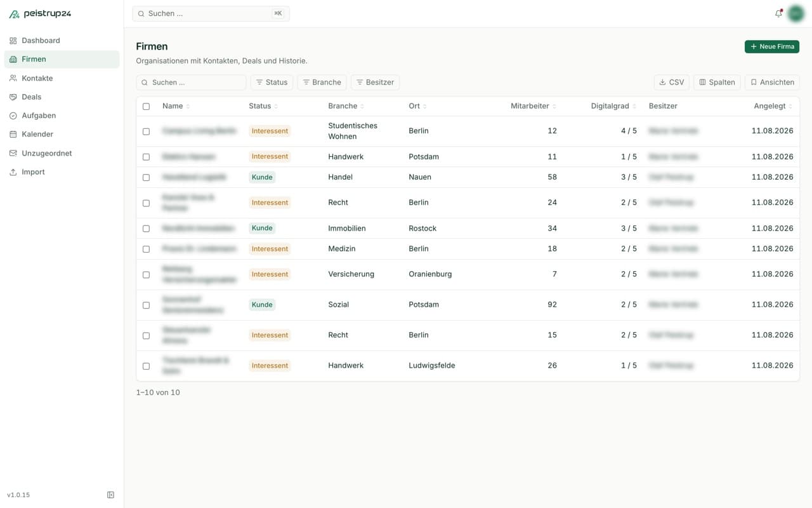This screenshot has height=508, width=812.
Task: Click the v1.0.15 version label
Action: [18, 495]
